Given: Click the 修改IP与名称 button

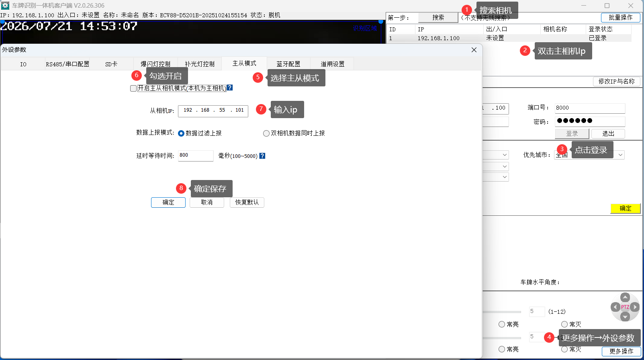Looking at the screenshot, I should pyautogui.click(x=617, y=82).
